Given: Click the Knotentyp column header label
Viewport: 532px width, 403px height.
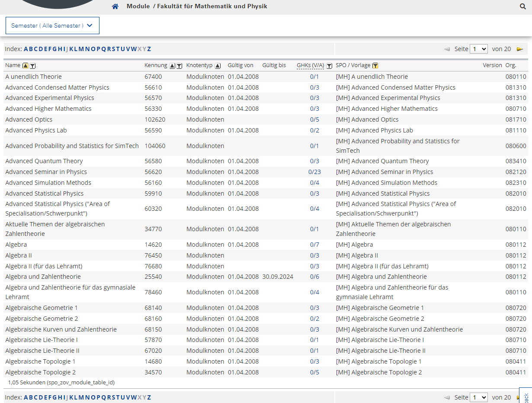Looking at the screenshot, I should coord(199,65).
